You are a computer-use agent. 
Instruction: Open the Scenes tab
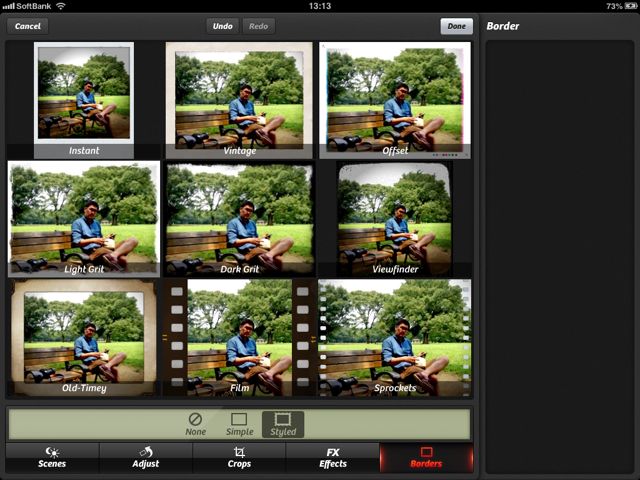(52, 458)
